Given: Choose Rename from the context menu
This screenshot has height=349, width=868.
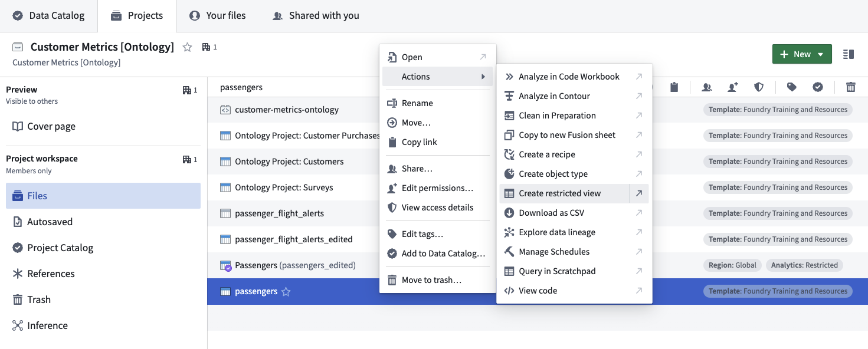Looking at the screenshot, I should 437,103.
